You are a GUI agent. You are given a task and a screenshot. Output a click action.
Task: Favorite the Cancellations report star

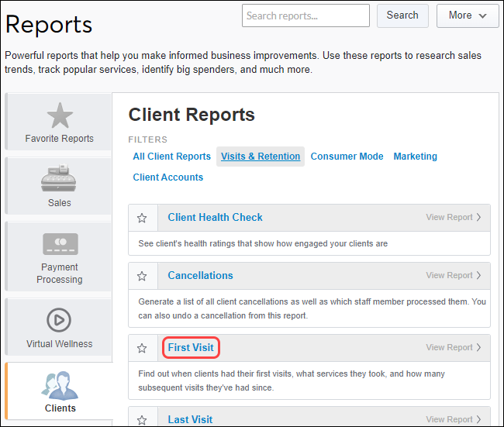(x=142, y=276)
